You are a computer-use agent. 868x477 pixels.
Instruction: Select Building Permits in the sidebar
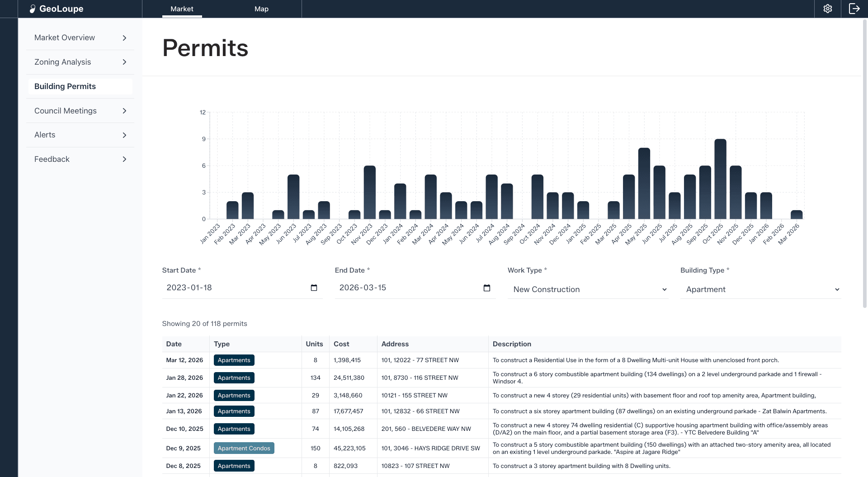click(80, 86)
